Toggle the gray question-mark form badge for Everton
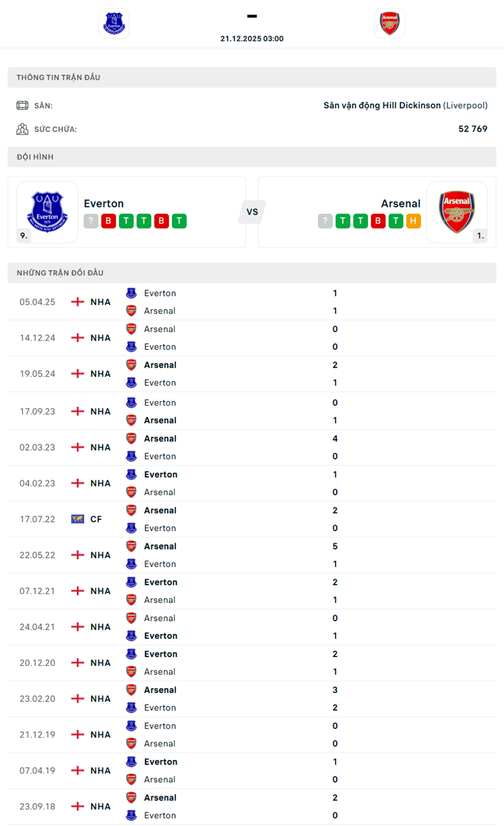The image size is (504, 826). (90, 221)
